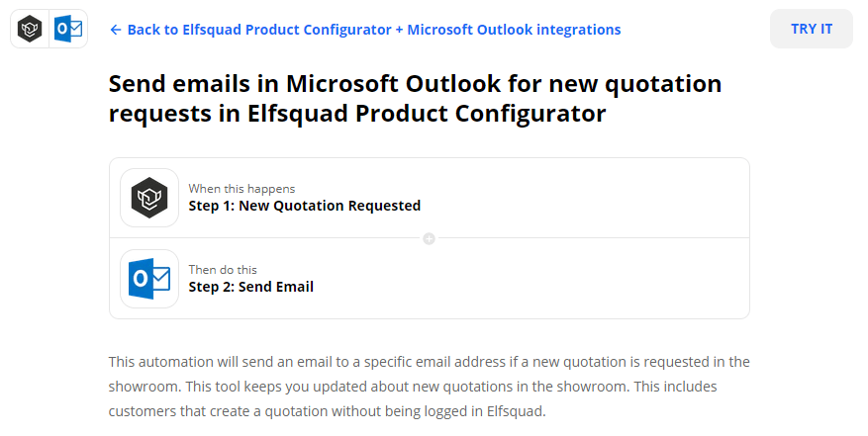Image resolution: width=868 pixels, height=436 pixels.
Task: Click the automation description paragraph
Action: tap(429, 386)
